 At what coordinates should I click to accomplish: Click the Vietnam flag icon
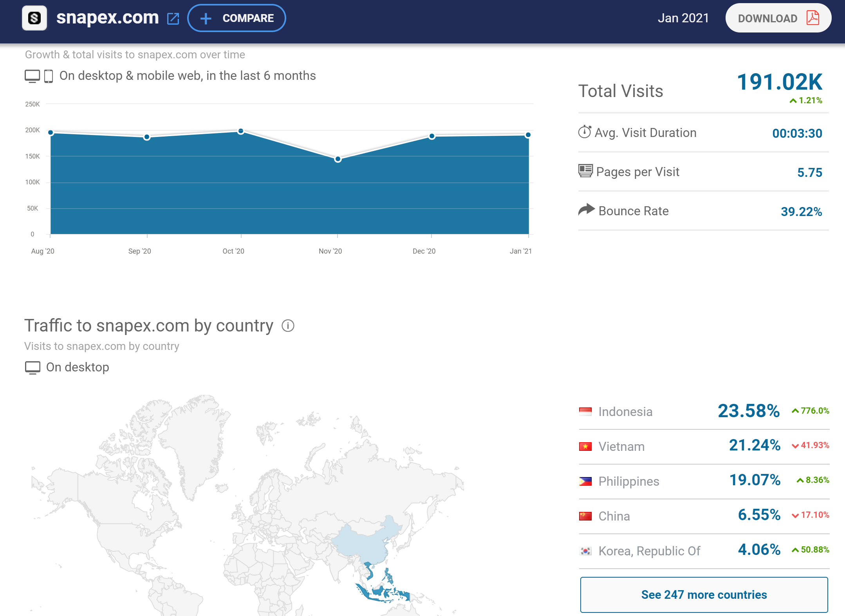pyautogui.click(x=585, y=446)
